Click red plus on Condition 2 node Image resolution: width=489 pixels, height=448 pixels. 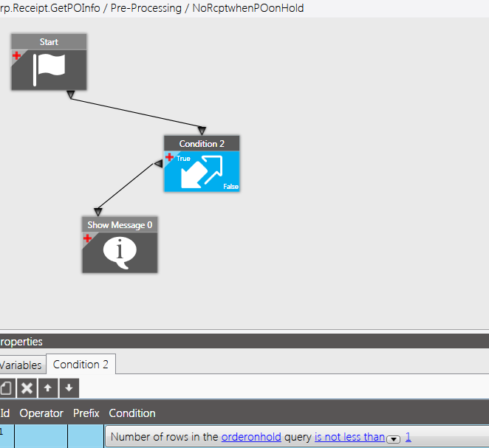169,156
